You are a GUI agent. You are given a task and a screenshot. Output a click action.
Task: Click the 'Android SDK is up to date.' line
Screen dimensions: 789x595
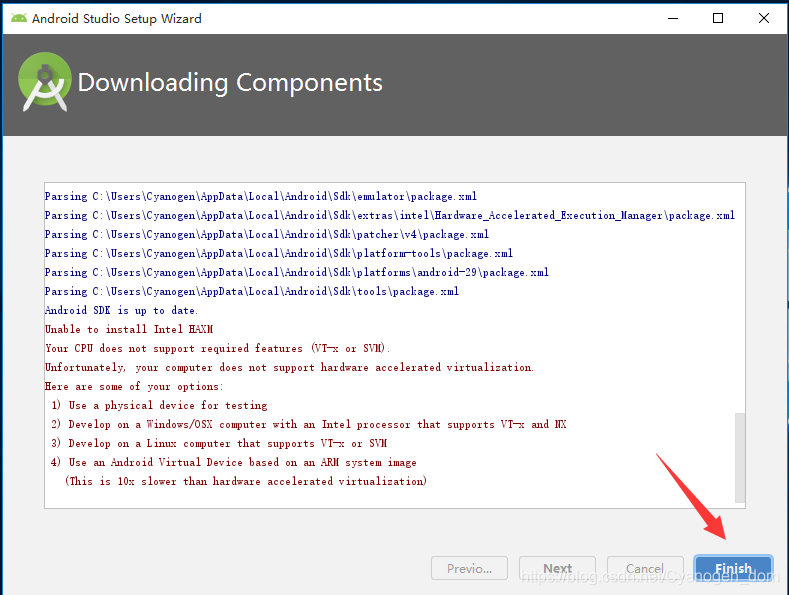(x=121, y=310)
